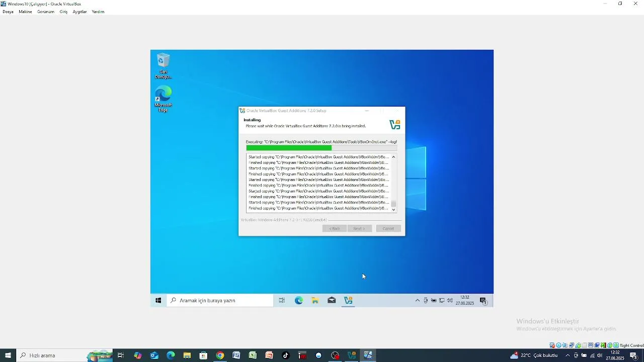
Task: Open the weather widget showing 22°C
Action: click(x=534, y=355)
